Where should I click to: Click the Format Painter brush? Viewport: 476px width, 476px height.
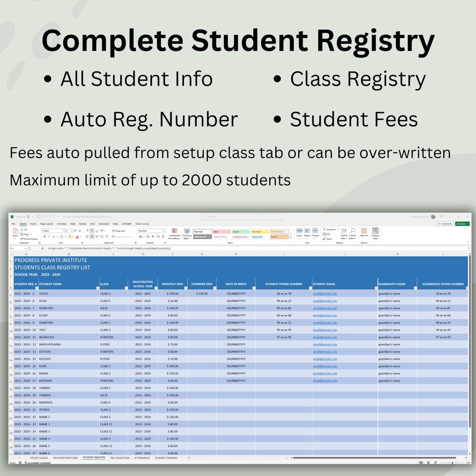22,239
